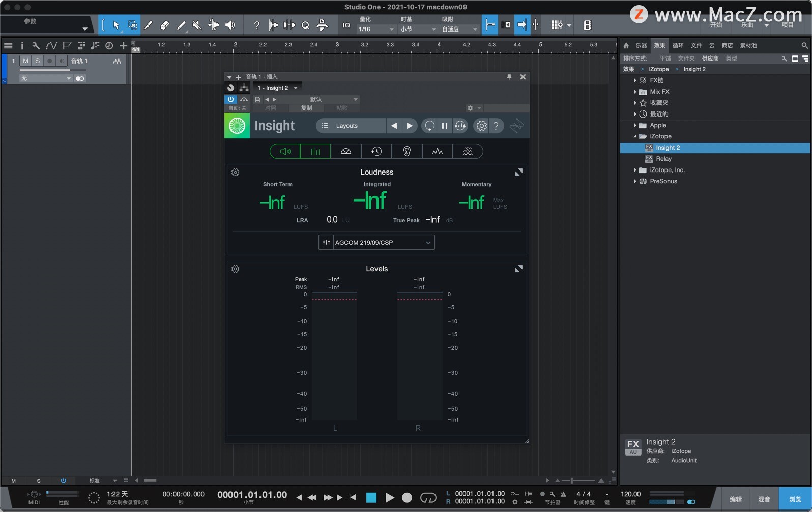Sort the browser by 供应商
812x512 pixels.
point(710,59)
